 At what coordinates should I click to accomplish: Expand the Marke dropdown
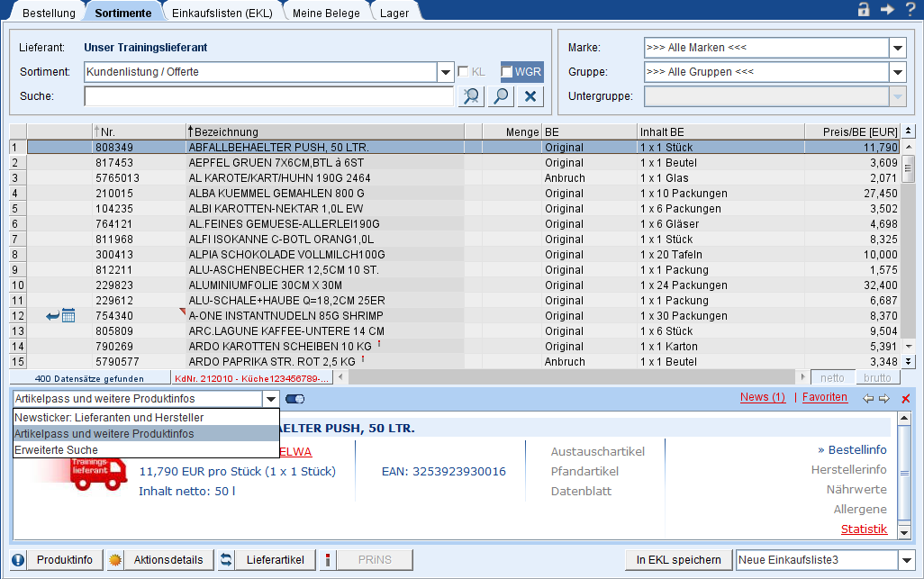(x=897, y=48)
